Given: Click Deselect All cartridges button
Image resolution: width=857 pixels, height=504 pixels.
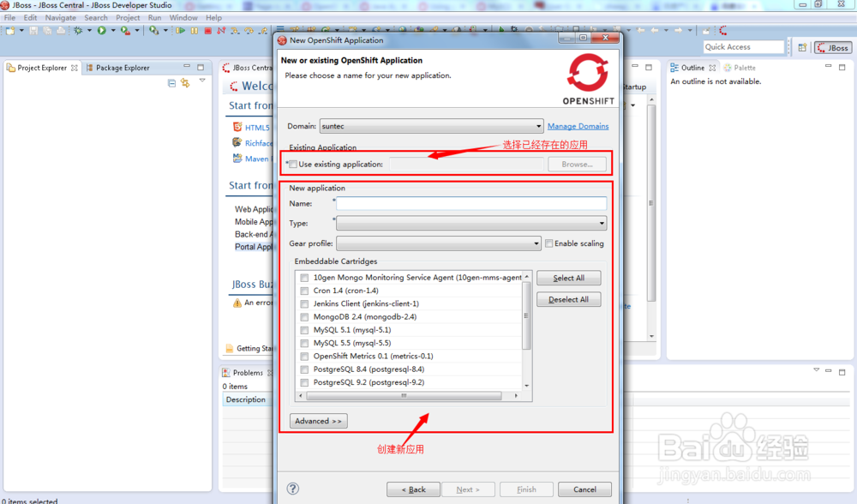Looking at the screenshot, I should 568,299.
